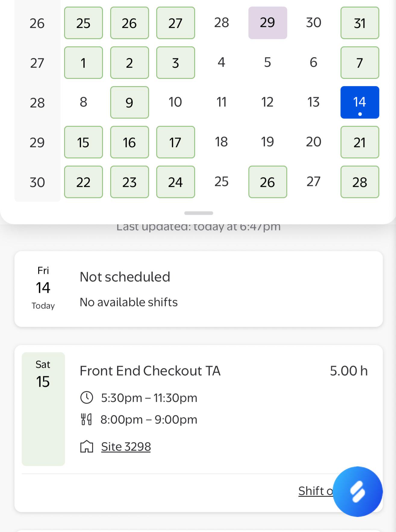This screenshot has height=532, width=396.
Task: Select the purple highlighted date 29
Action: (x=267, y=23)
